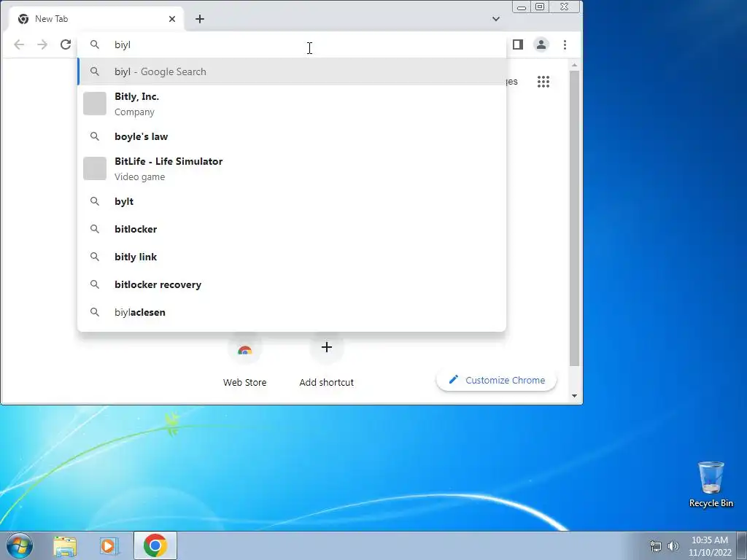Close the New Tab tab

pos(172,19)
